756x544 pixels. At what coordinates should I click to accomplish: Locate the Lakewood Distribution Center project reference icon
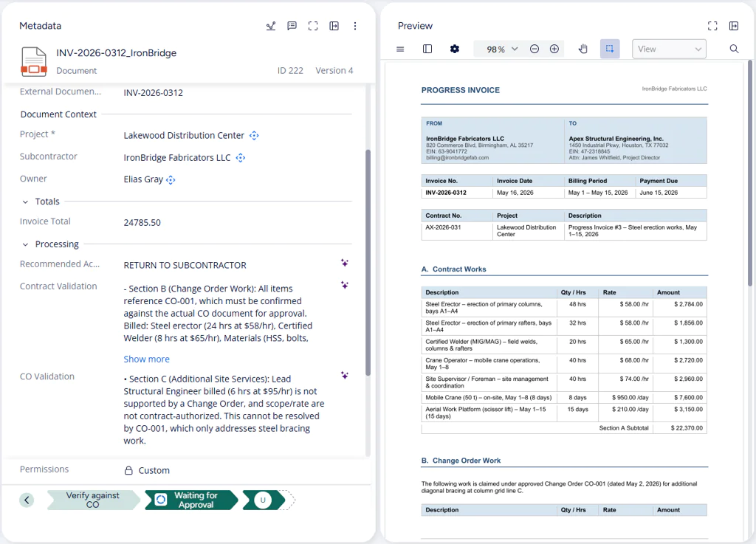254,136
